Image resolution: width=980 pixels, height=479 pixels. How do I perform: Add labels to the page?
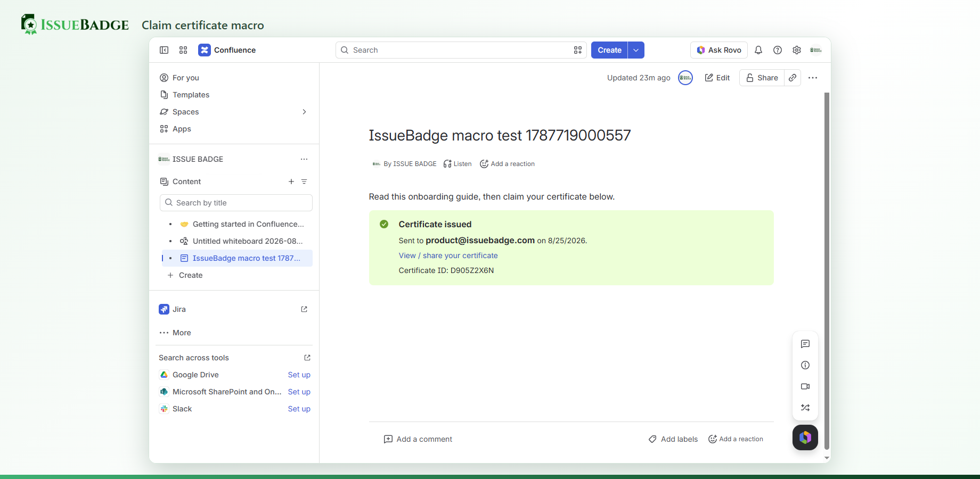[673, 439]
